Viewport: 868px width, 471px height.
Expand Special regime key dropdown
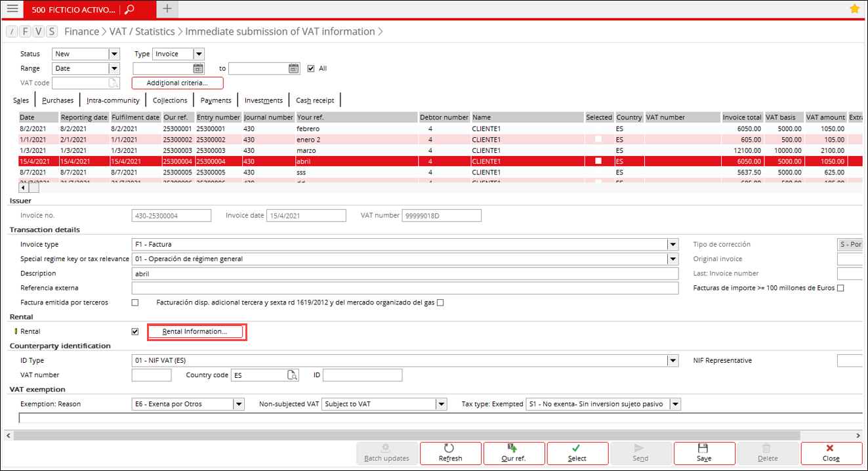(672, 259)
